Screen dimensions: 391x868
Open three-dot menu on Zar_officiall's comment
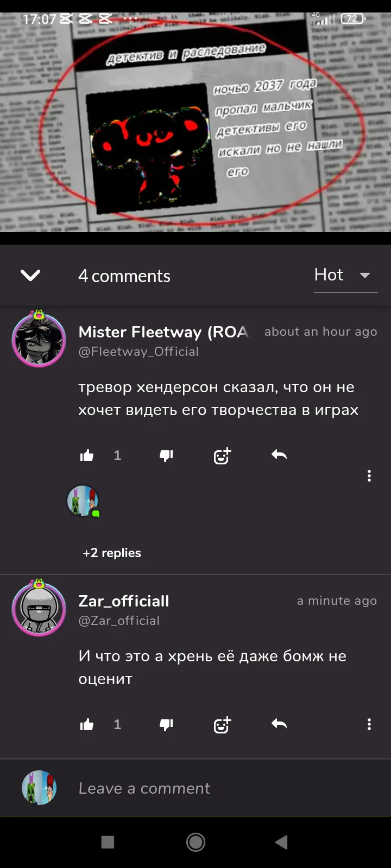point(369,724)
